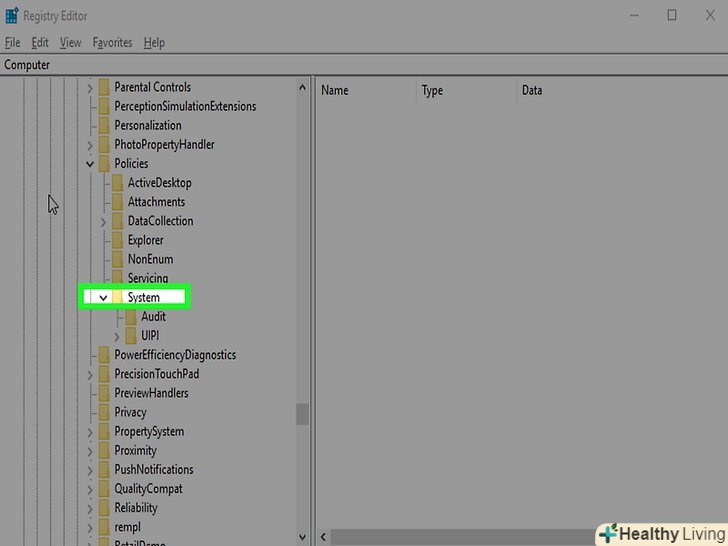This screenshot has height=546, width=728.
Task: Select the PowerEfficiencyDiagnostics folder icon
Action: (104, 355)
